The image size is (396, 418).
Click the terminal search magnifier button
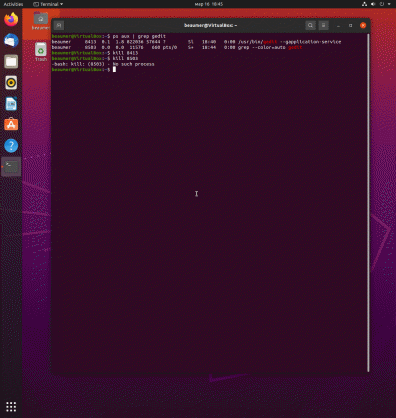[x=310, y=25]
